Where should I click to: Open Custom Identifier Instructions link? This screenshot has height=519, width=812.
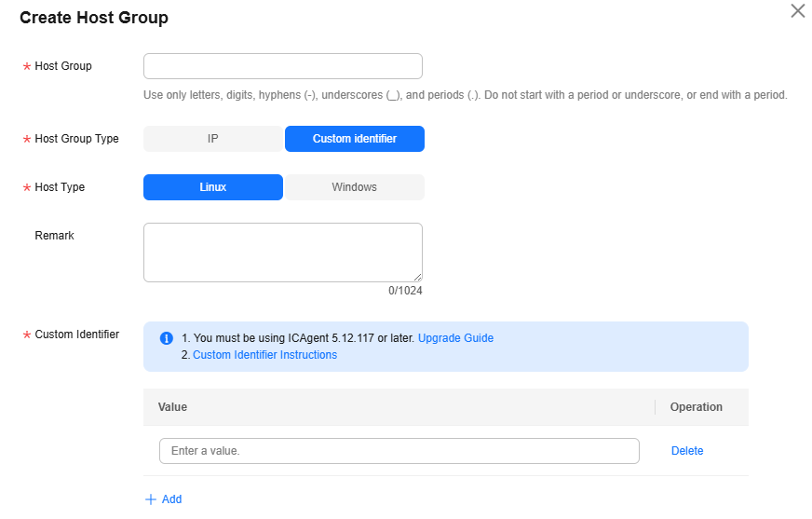tap(265, 355)
